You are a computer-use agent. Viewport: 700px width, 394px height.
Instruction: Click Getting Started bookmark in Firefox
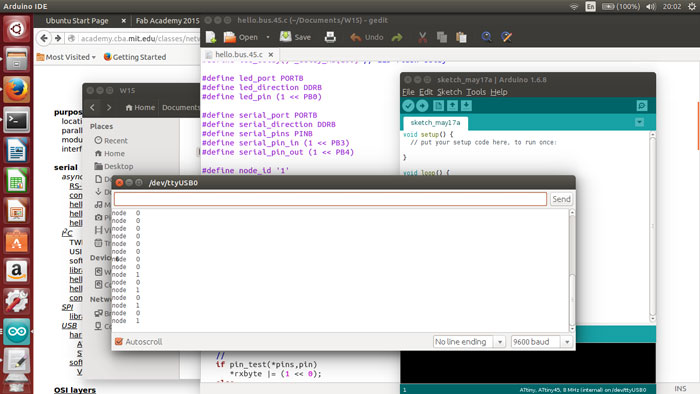tap(135, 57)
